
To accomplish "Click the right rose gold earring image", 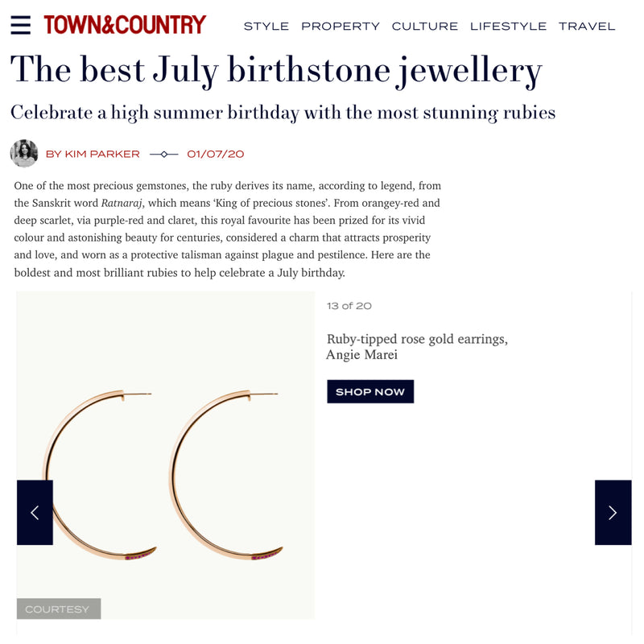I will coord(225,475).
